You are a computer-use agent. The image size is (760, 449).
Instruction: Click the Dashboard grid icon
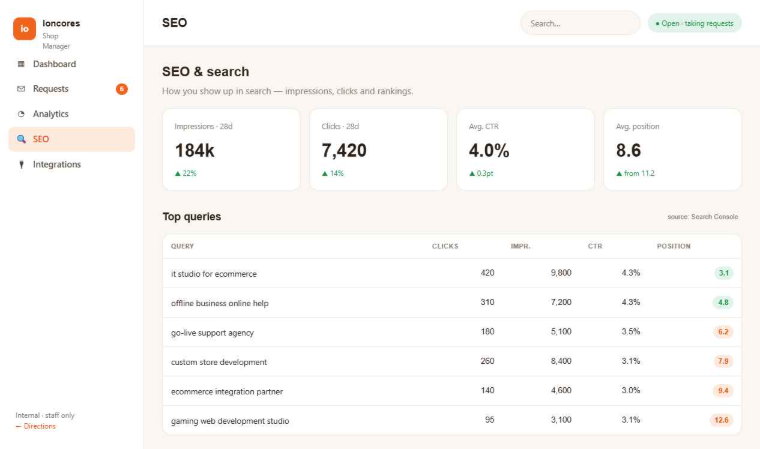(x=21, y=64)
